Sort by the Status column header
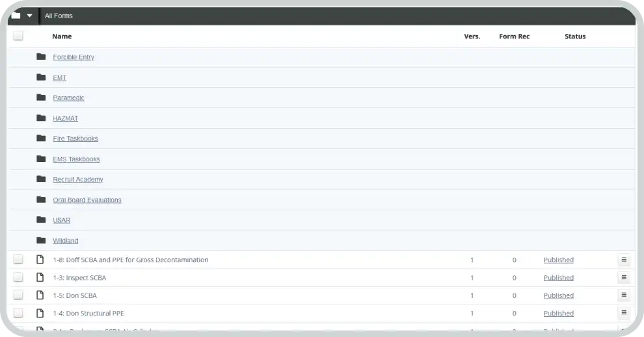 [x=575, y=36]
